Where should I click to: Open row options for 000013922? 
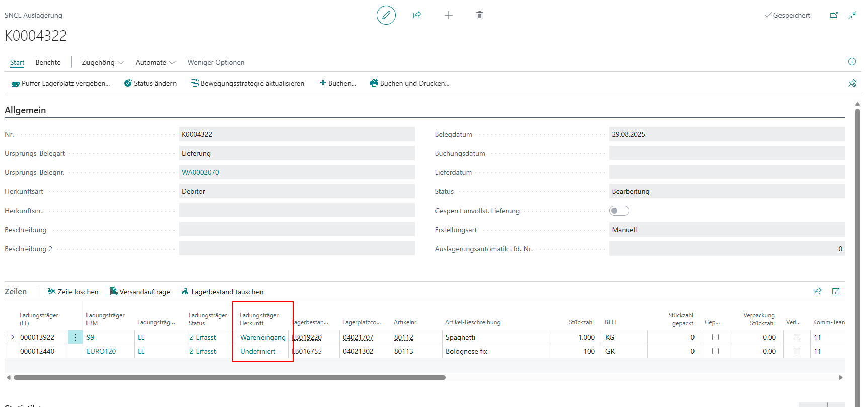click(75, 337)
